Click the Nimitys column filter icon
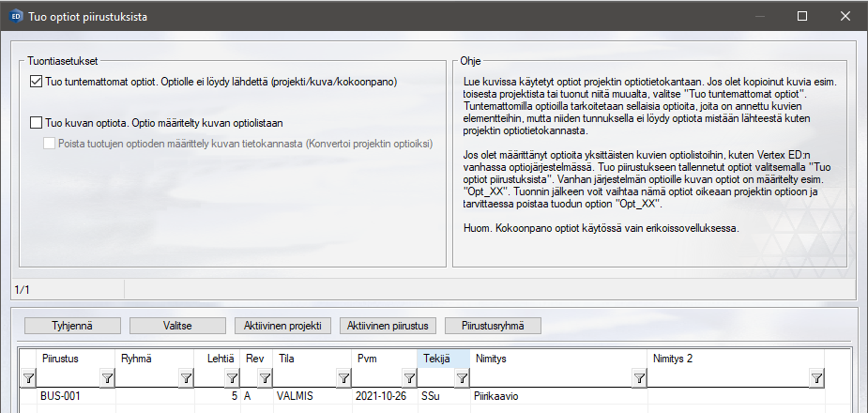Image resolution: width=868 pixels, height=413 pixels. 639,377
